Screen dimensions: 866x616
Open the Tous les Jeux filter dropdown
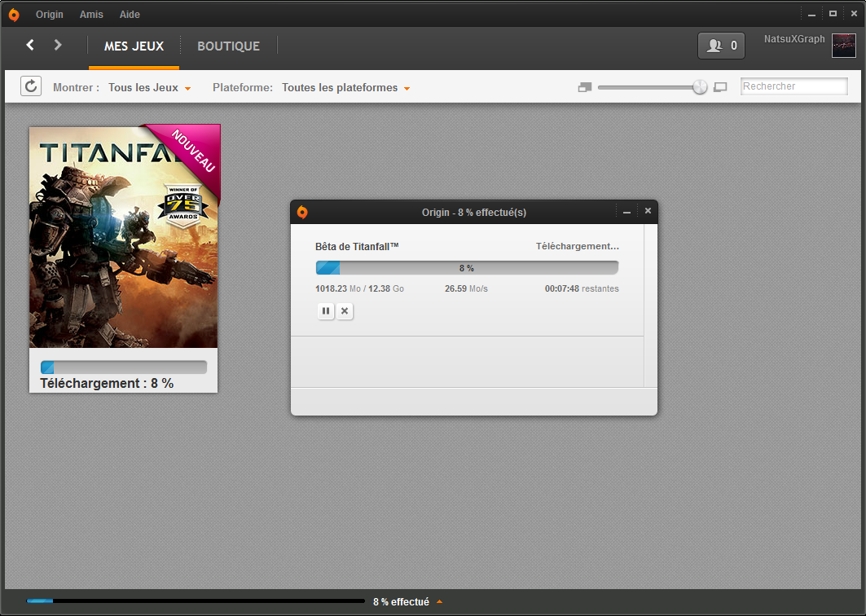pos(150,88)
